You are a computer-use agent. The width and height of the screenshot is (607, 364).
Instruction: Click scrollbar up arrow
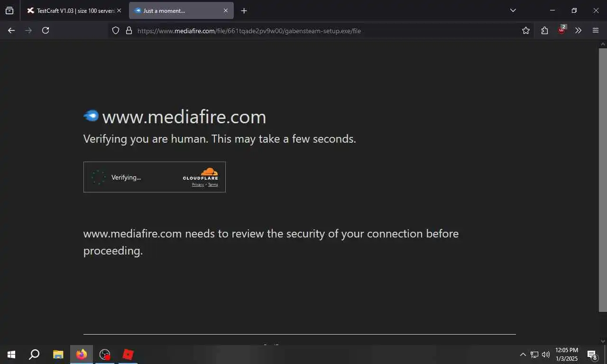click(x=603, y=44)
